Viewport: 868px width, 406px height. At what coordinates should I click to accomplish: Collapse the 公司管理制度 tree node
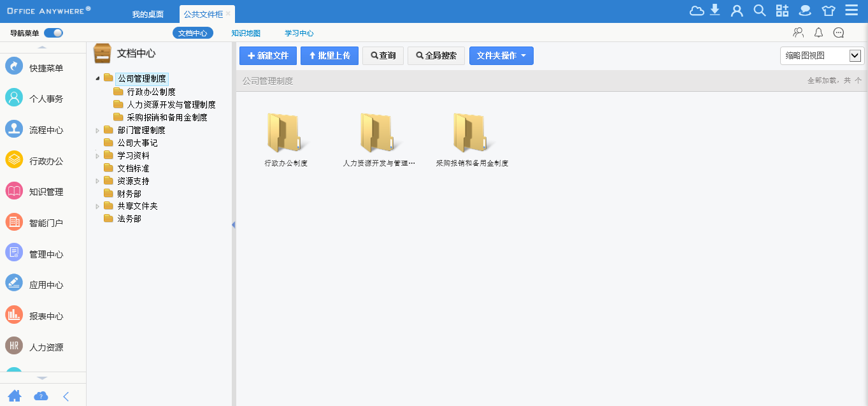[x=97, y=79]
